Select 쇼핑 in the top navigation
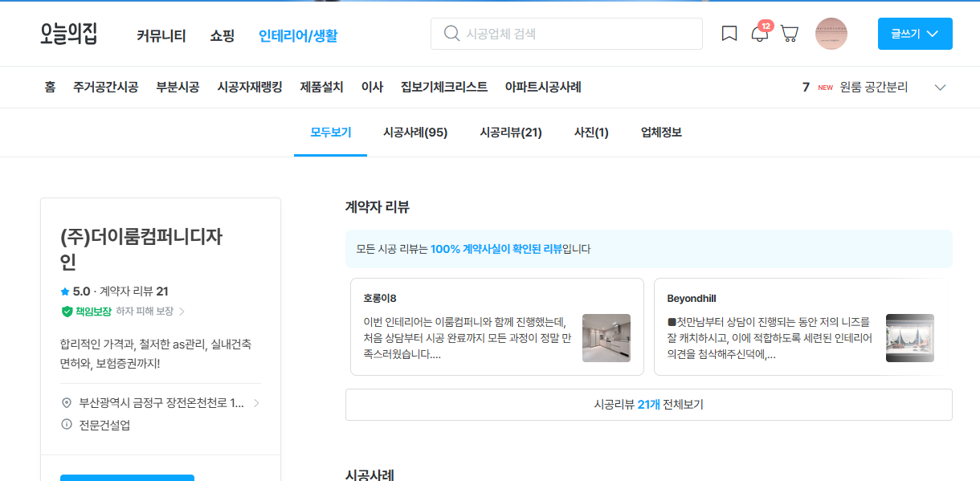980x481 pixels. click(x=223, y=35)
